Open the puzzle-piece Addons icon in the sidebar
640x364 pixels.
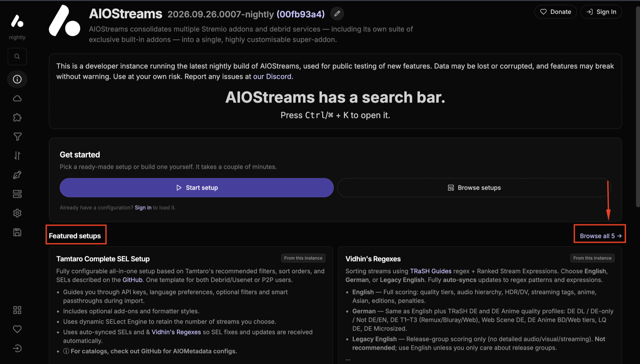coord(17,118)
